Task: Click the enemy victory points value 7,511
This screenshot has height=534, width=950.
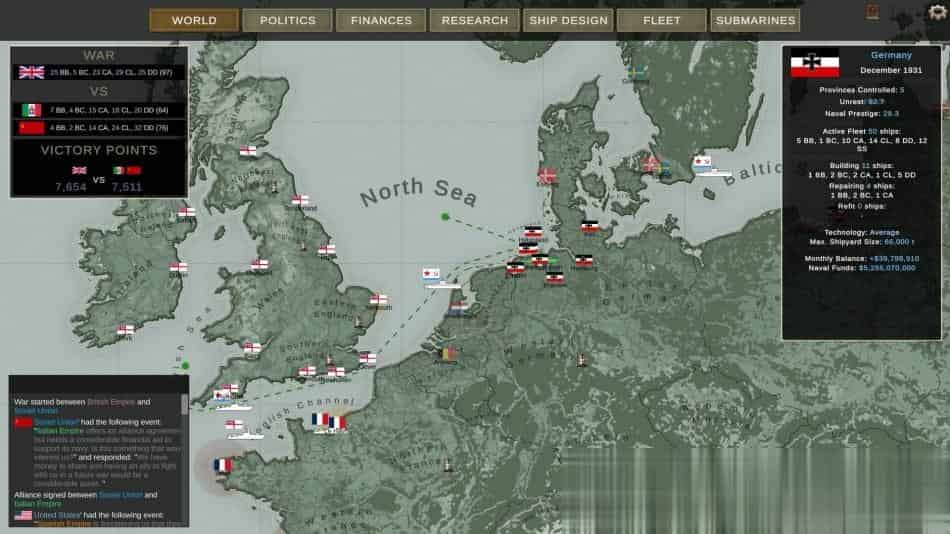Action: pos(127,187)
